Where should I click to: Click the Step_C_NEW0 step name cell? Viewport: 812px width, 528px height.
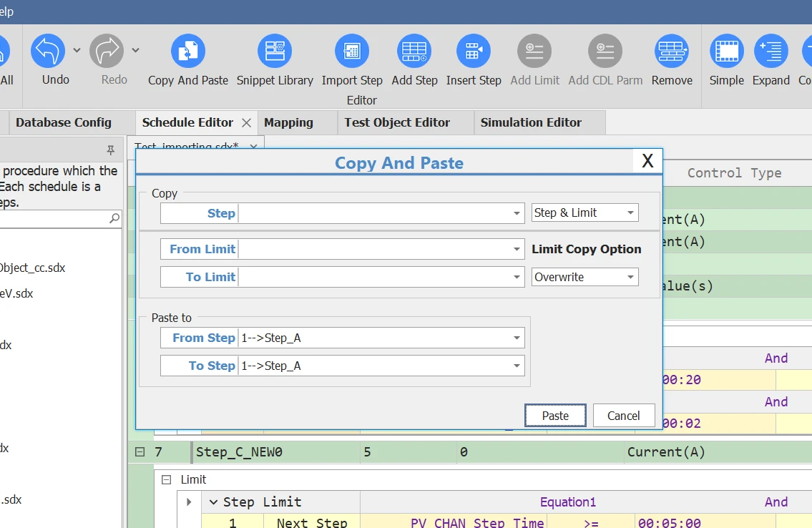275,452
